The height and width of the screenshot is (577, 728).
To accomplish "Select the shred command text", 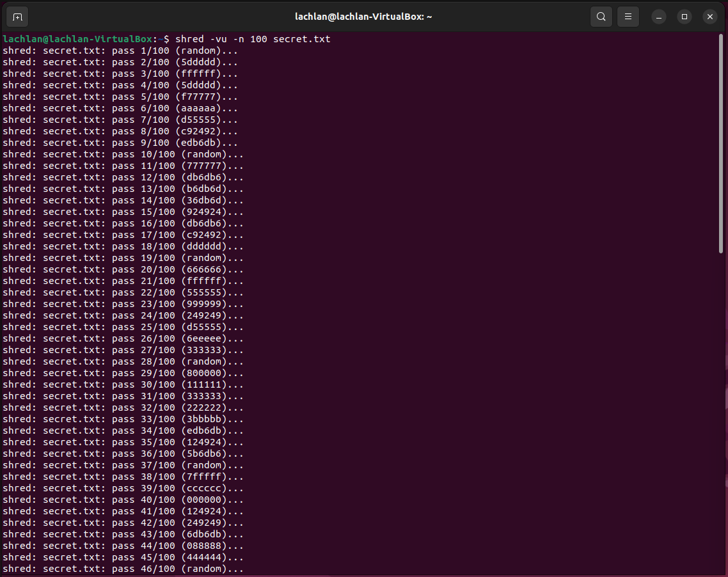I will (x=189, y=39).
